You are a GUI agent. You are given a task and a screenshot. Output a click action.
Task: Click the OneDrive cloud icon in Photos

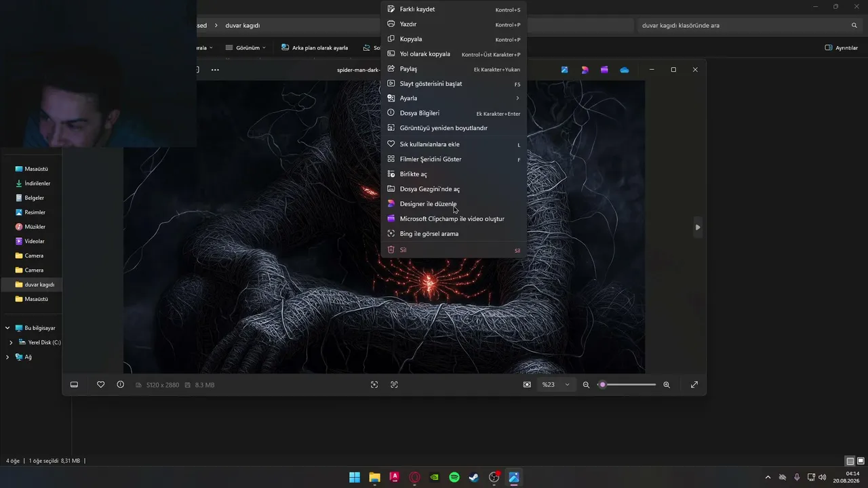625,70
